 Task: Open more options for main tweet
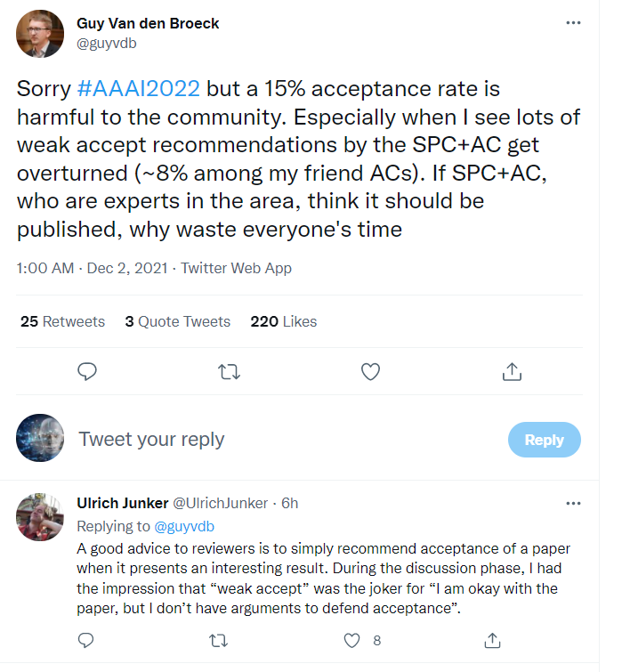[x=573, y=22]
